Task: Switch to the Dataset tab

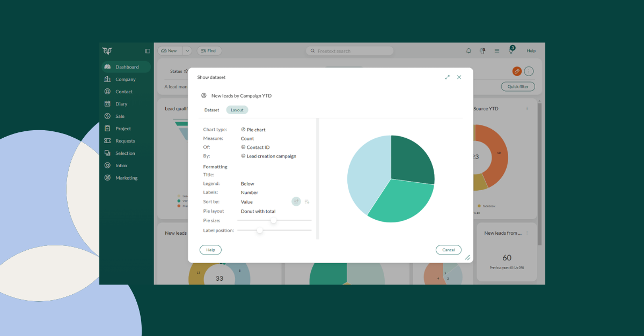Action: (211, 110)
